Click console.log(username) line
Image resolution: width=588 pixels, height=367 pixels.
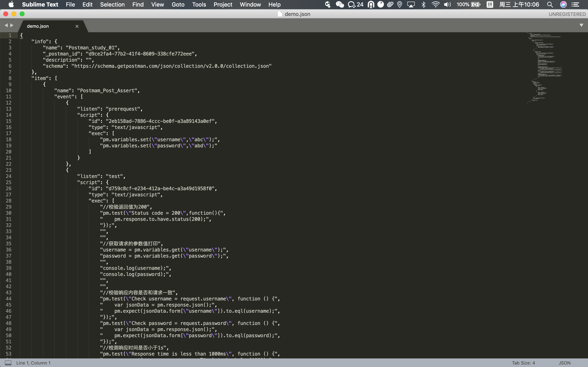136,268
